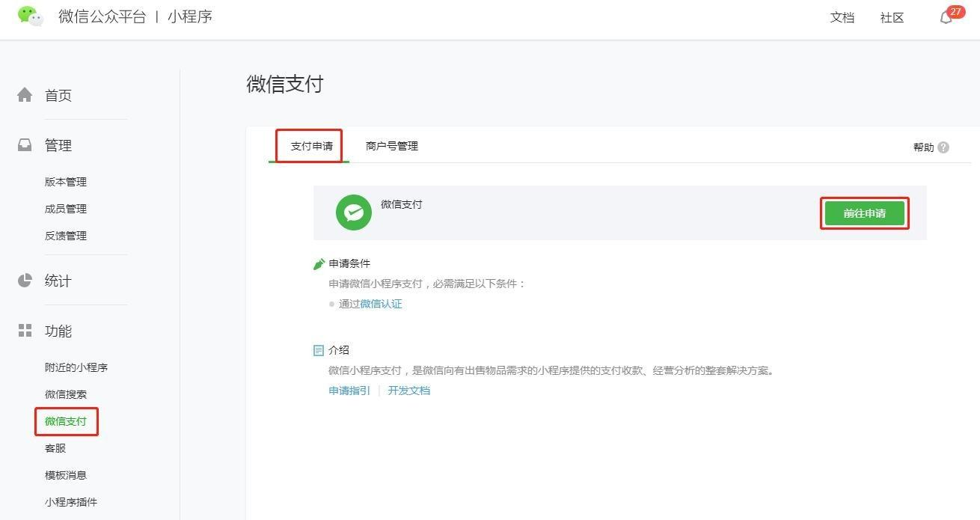Image resolution: width=980 pixels, height=520 pixels.
Task: Click the green 前往申请 button
Action: click(865, 213)
